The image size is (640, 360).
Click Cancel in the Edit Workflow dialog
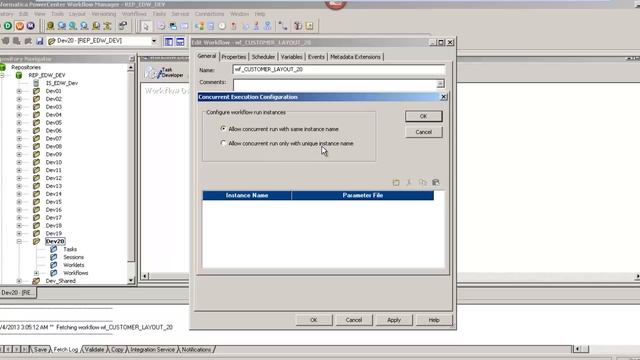click(354, 320)
